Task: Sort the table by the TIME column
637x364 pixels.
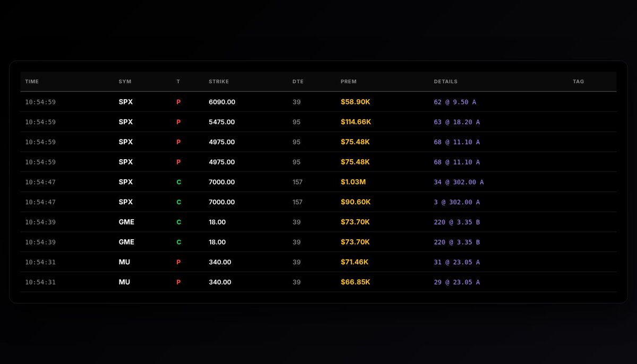Action: click(32, 82)
